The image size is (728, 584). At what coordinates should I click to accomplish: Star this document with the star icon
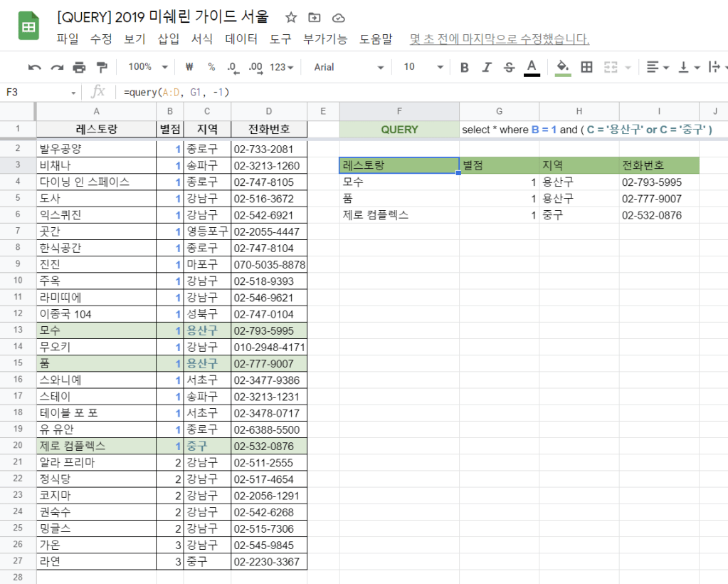pos(291,17)
